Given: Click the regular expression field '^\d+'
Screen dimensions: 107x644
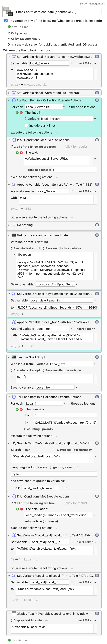Looking at the screenshot, I should tap(54, 474).
